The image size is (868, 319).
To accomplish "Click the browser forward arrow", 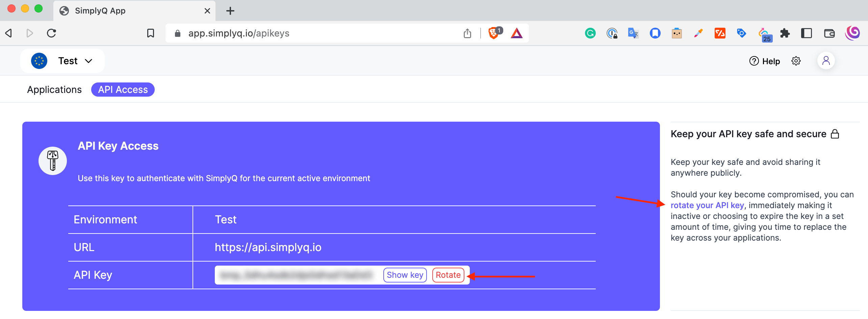I will click(x=30, y=33).
